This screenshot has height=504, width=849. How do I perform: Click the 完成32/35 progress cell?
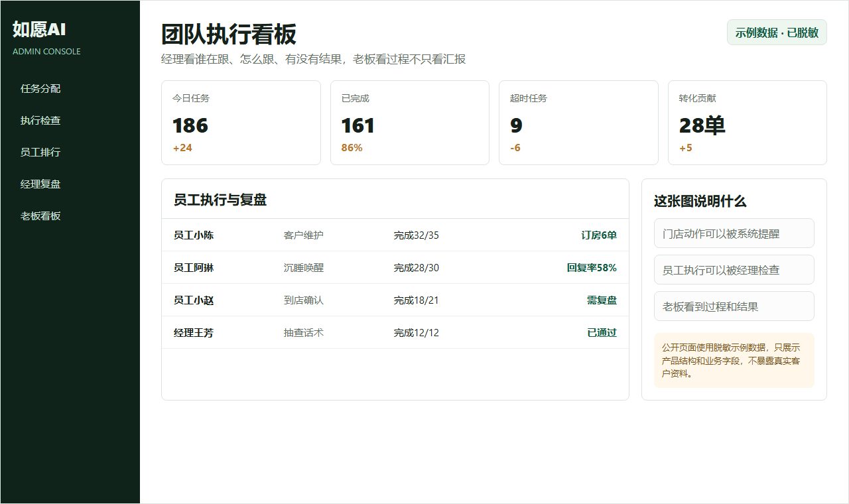[x=417, y=235]
